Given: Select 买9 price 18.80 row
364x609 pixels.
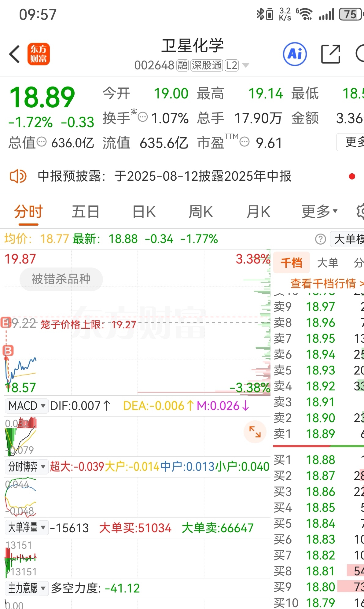Looking at the screenshot, I should [x=318, y=587].
